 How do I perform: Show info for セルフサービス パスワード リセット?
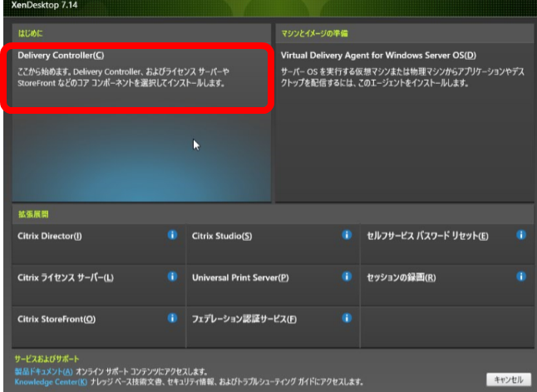pyautogui.click(x=521, y=235)
